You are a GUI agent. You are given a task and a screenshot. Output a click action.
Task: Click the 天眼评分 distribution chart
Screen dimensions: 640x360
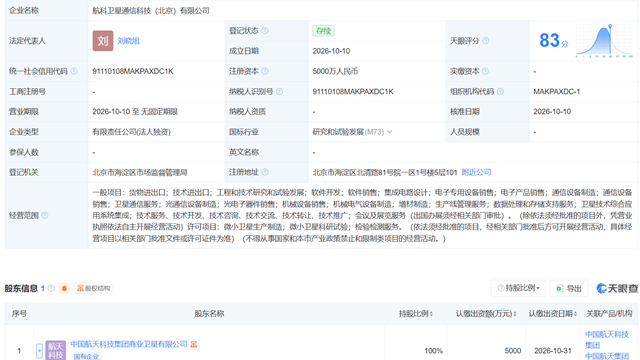(x=604, y=41)
